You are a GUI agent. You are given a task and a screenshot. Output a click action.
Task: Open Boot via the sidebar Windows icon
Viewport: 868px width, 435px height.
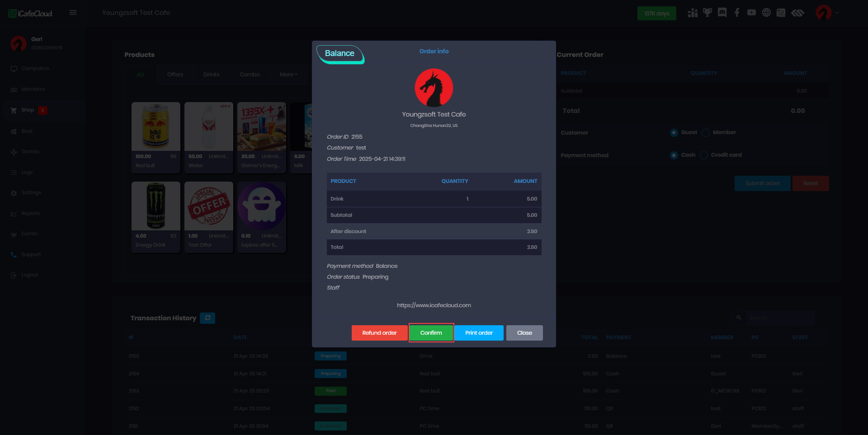coord(14,131)
